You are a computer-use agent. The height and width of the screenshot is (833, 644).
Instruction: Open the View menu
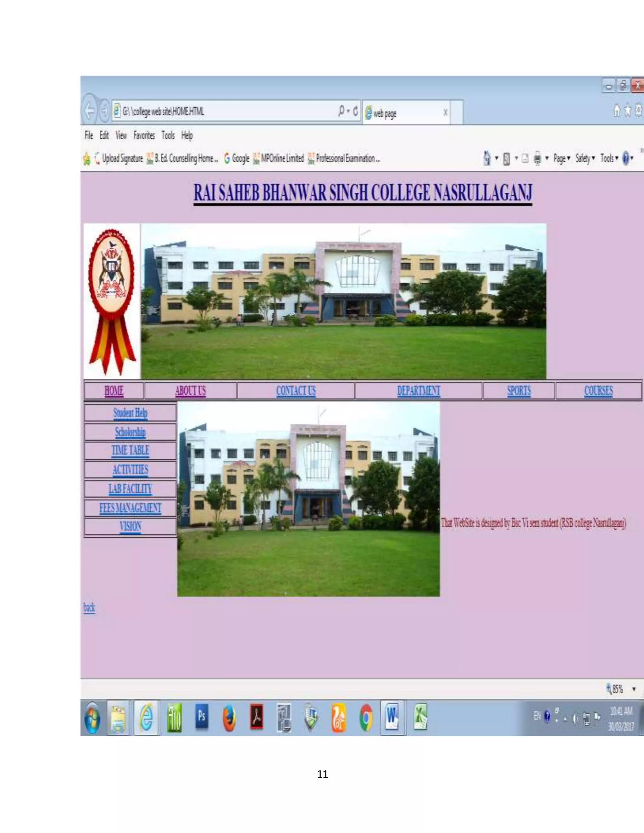121,135
